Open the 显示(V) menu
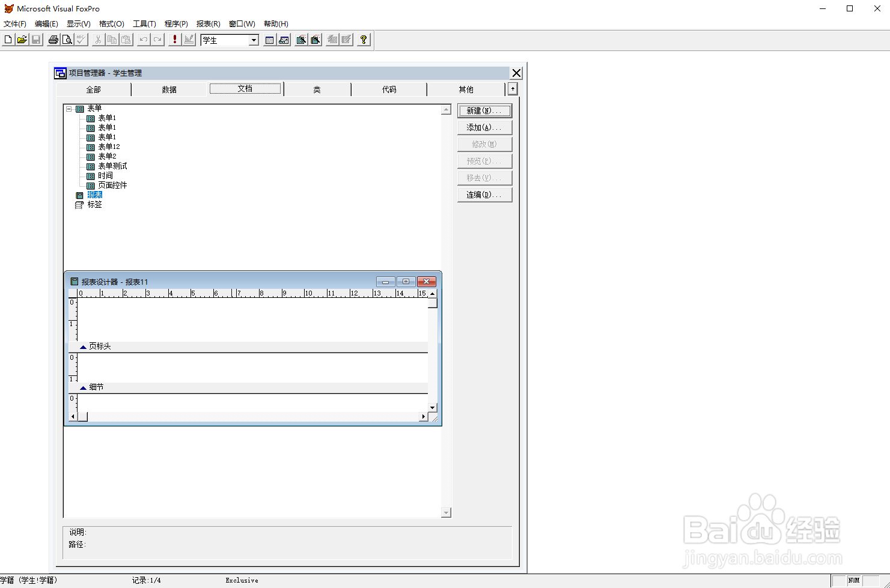 (78, 24)
